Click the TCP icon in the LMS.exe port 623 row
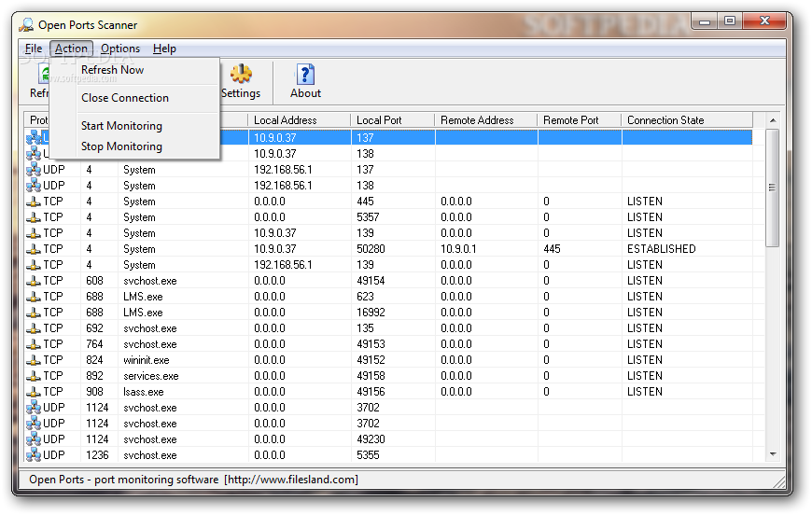The width and height of the screenshot is (812, 515). point(34,297)
